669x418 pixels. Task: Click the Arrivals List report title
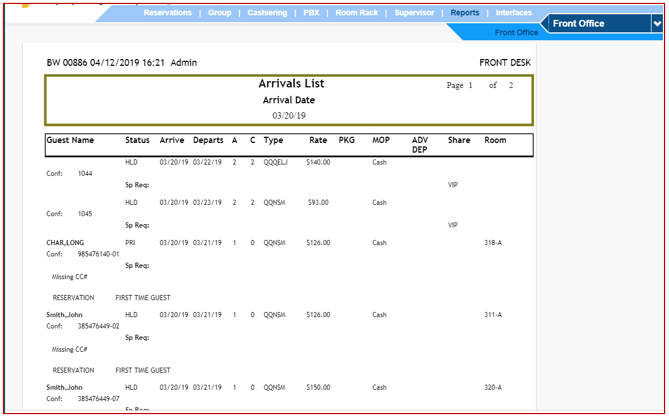point(291,84)
